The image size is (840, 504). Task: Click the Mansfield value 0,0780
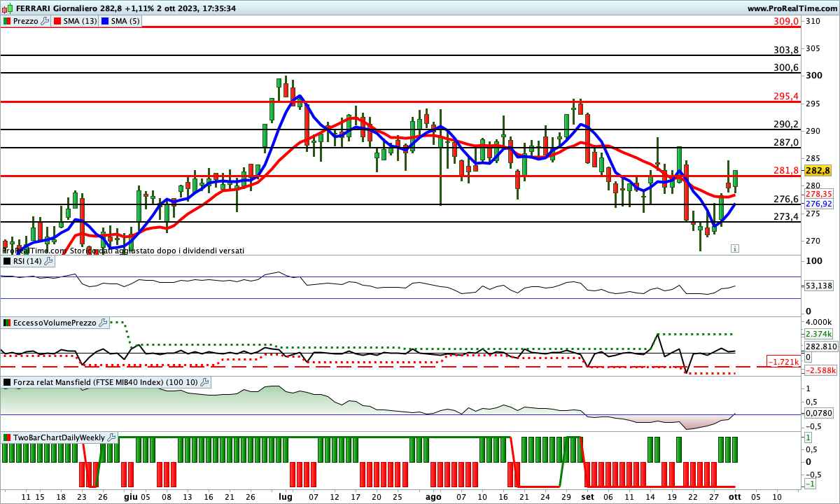click(x=818, y=414)
